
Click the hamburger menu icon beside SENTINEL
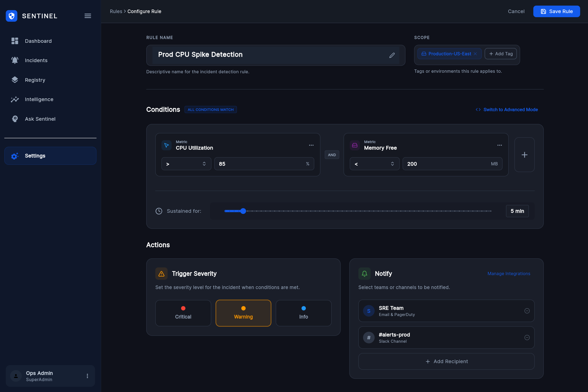(88, 16)
